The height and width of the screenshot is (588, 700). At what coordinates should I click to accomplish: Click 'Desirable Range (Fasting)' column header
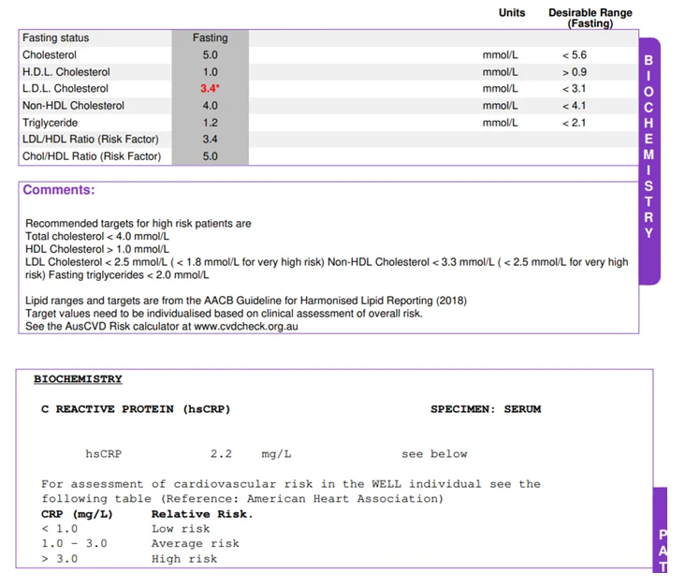(x=591, y=18)
